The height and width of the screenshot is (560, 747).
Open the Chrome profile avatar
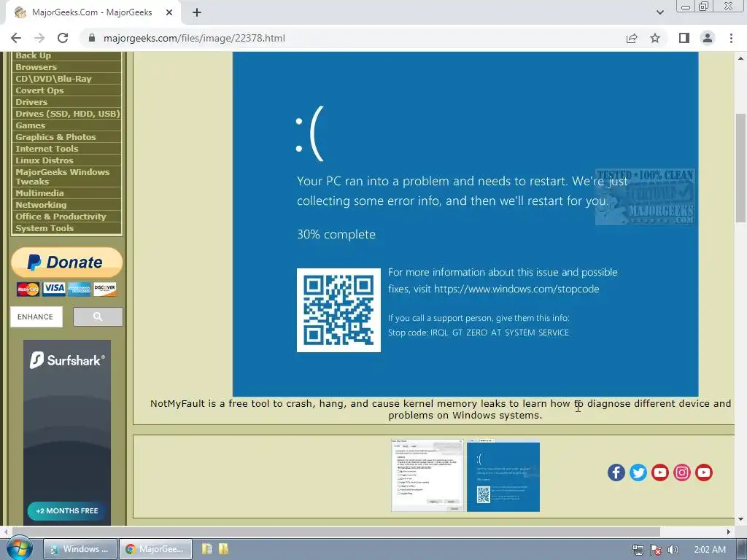click(x=708, y=38)
